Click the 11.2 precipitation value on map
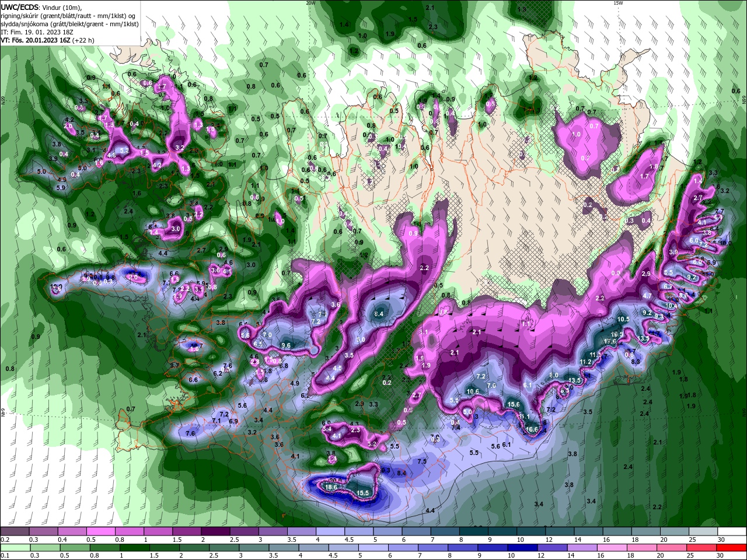Viewport: 747px width, 560px height. point(585,362)
